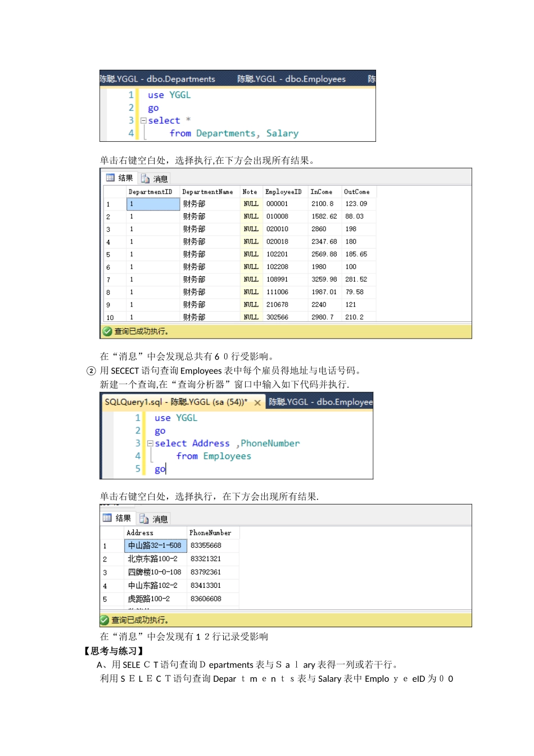Click the green success icon below the DepartmentID grid
This screenshot has height=756, width=534.
click(x=107, y=332)
